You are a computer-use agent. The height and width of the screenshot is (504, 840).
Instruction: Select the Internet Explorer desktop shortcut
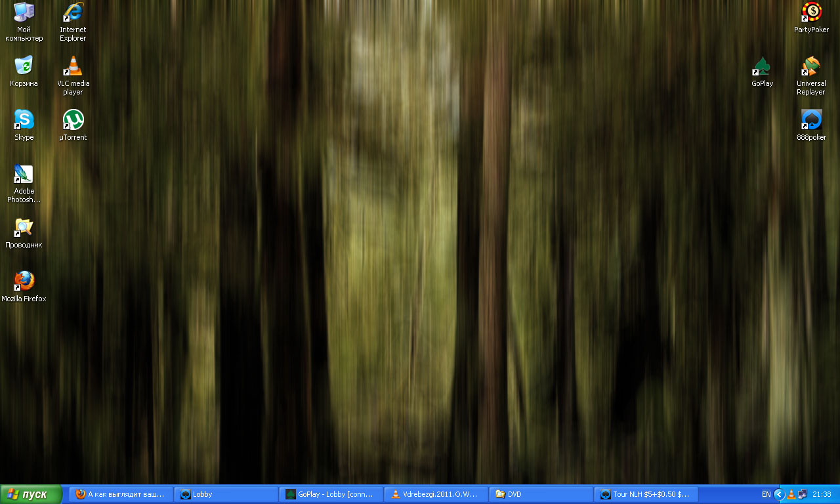(73, 22)
